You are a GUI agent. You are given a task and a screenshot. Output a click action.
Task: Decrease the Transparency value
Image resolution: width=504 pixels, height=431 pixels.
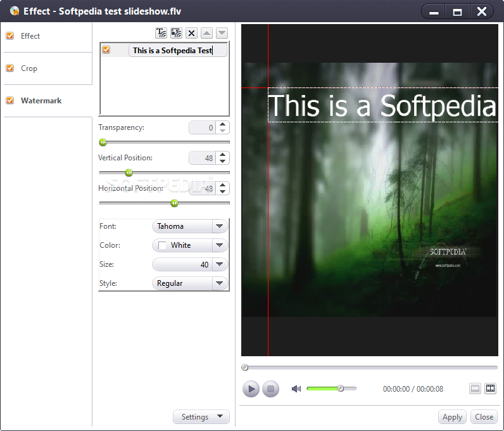[x=222, y=131]
